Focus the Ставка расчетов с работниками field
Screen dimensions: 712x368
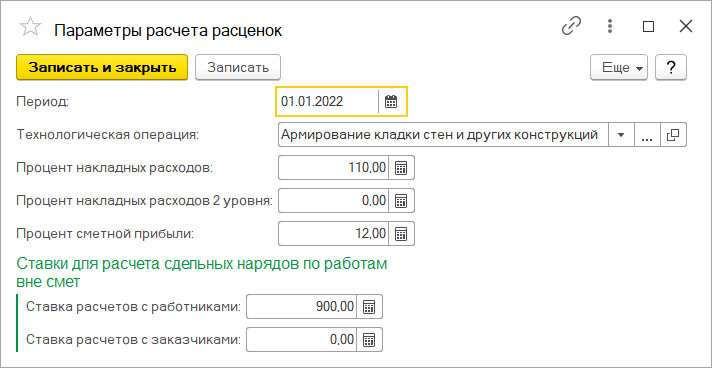coord(302,307)
